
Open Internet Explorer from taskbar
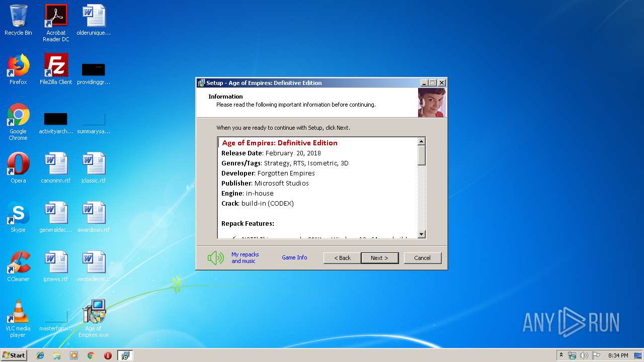pyautogui.click(x=40, y=355)
